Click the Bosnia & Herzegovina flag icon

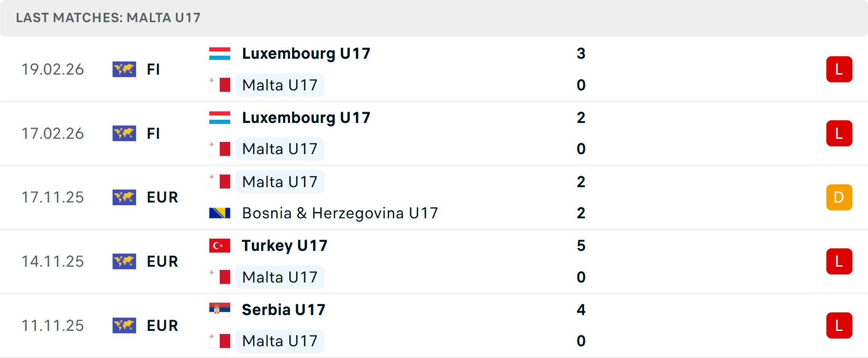[x=220, y=212]
